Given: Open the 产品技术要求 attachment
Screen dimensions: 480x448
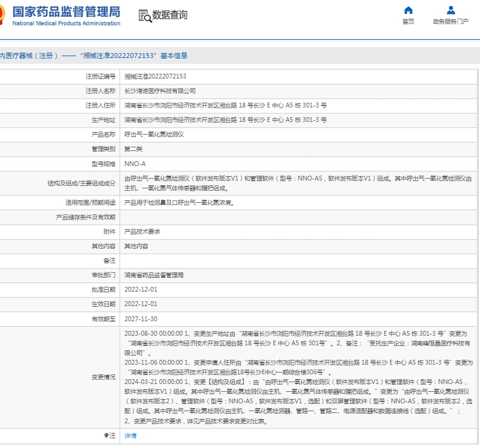Looking at the screenshot, I should 142,231.
